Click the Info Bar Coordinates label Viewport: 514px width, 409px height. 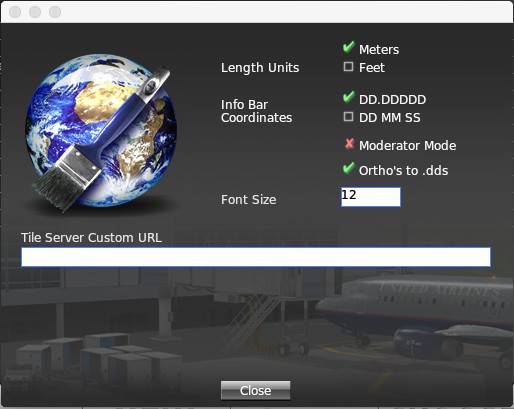click(x=256, y=111)
